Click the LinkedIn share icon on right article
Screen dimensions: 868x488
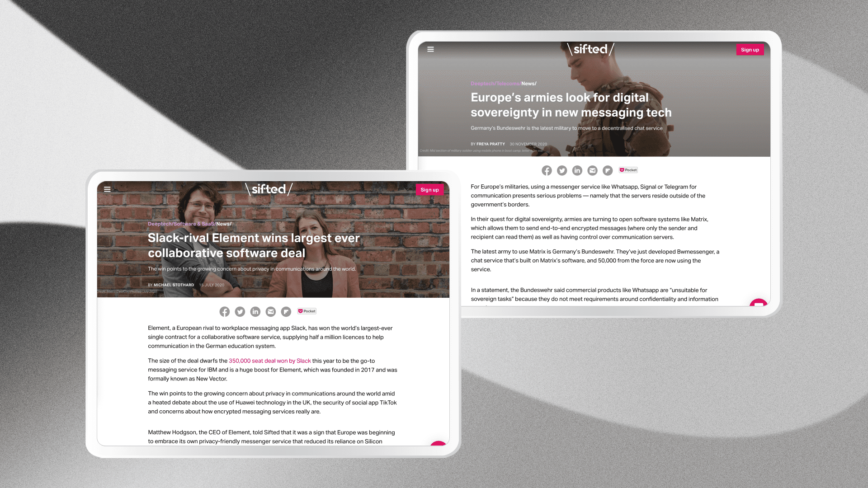point(576,170)
